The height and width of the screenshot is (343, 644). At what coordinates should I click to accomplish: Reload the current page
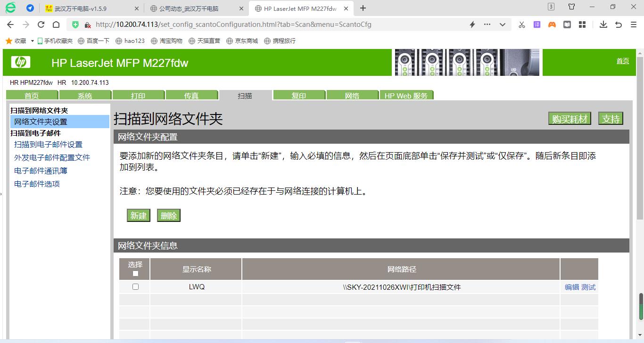pyautogui.click(x=41, y=24)
